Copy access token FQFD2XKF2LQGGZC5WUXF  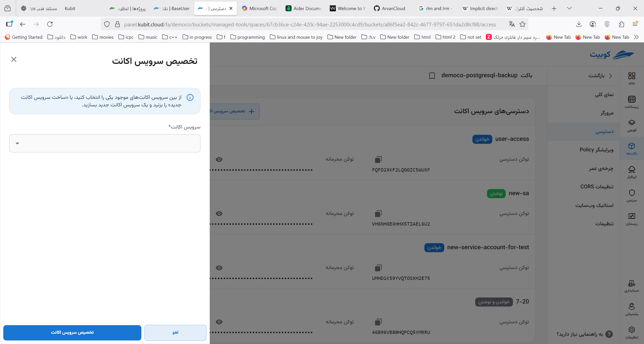pos(378,159)
